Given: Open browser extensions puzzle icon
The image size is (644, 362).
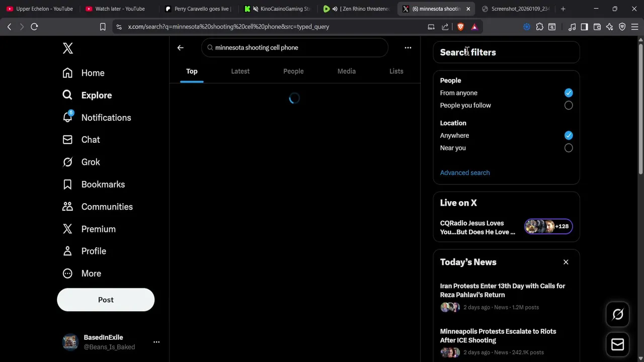Looking at the screenshot, I should click(x=540, y=27).
